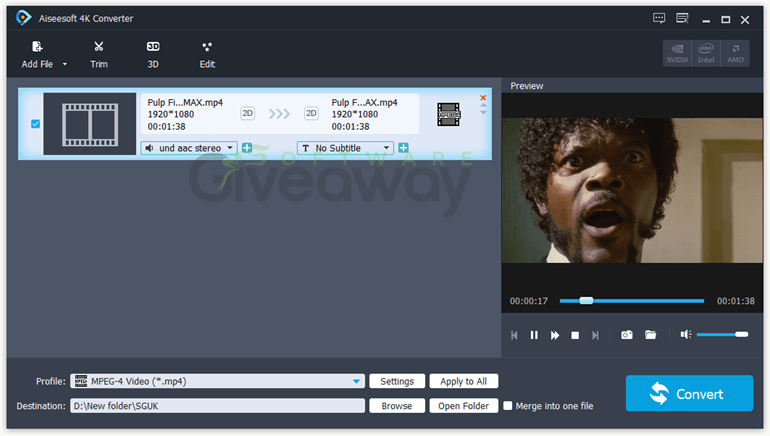Open the Profile format dropdown
The width and height of the screenshot is (770, 436).
tap(218, 381)
